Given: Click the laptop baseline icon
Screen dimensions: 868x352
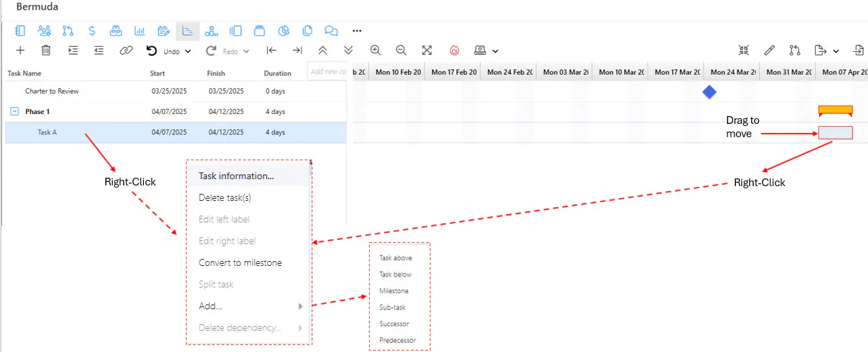Looking at the screenshot, I should click(480, 50).
